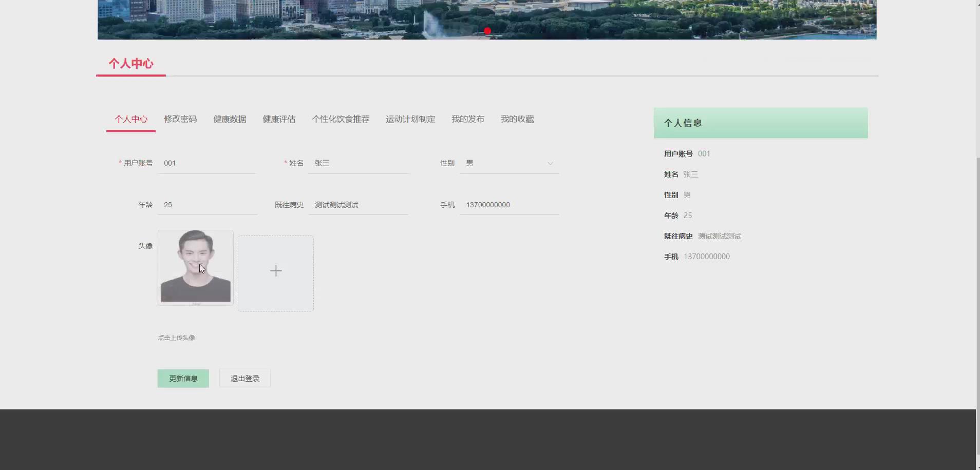Click the 退出登录 logout button

tap(244, 378)
